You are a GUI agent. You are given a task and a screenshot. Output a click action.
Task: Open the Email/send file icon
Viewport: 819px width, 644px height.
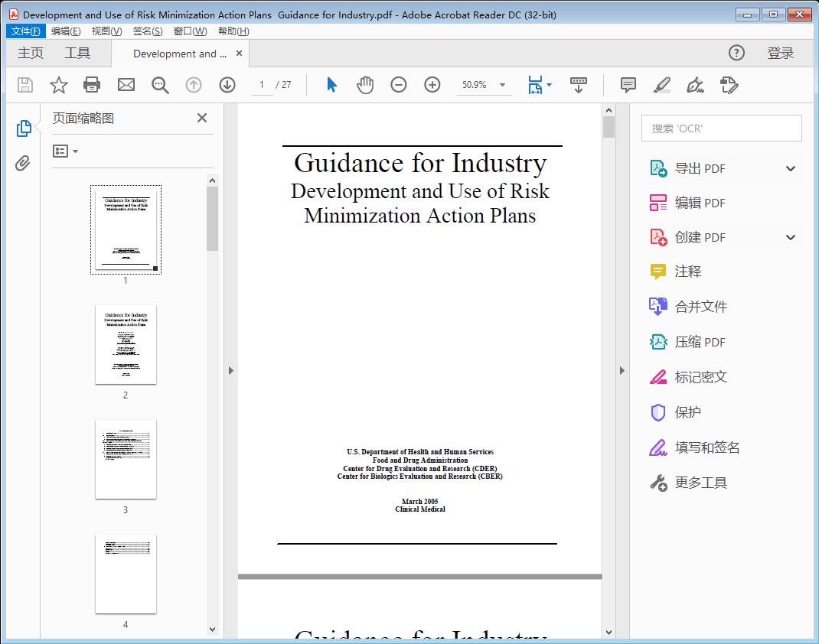point(126,85)
